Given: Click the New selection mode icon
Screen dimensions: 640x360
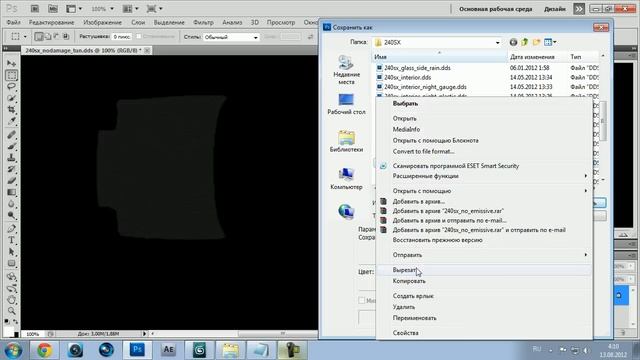Looking at the screenshot, I should coord(39,37).
